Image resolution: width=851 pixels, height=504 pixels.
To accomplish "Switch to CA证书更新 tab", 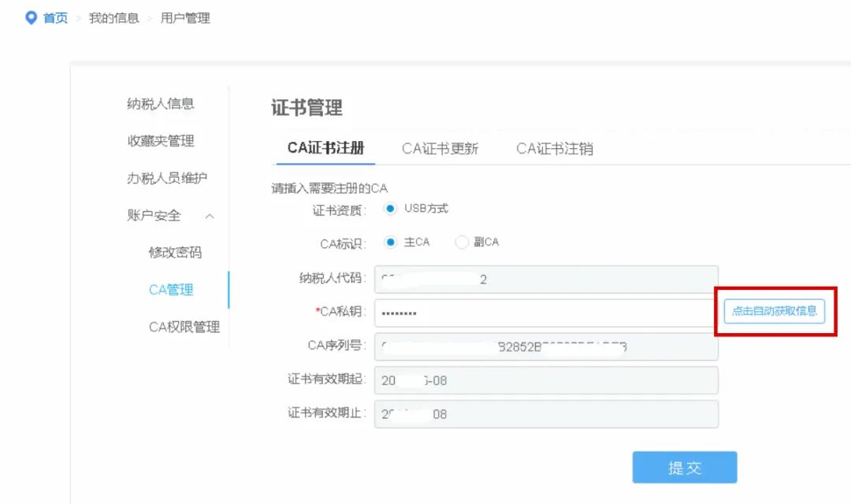I will [x=440, y=149].
